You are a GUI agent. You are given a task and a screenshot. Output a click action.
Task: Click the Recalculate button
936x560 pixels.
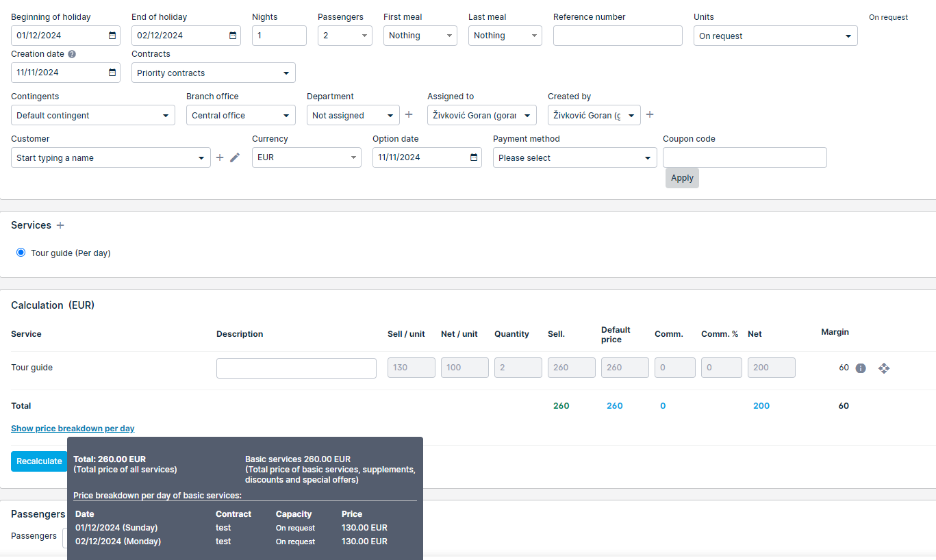(x=39, y=461)
